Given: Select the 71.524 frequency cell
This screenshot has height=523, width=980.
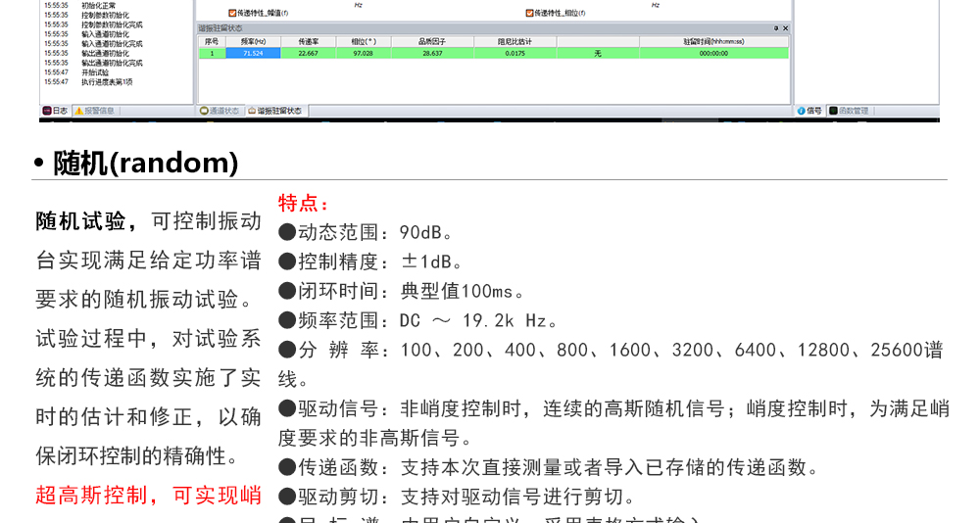Looking at the screenshot, I should click(251, 53).
